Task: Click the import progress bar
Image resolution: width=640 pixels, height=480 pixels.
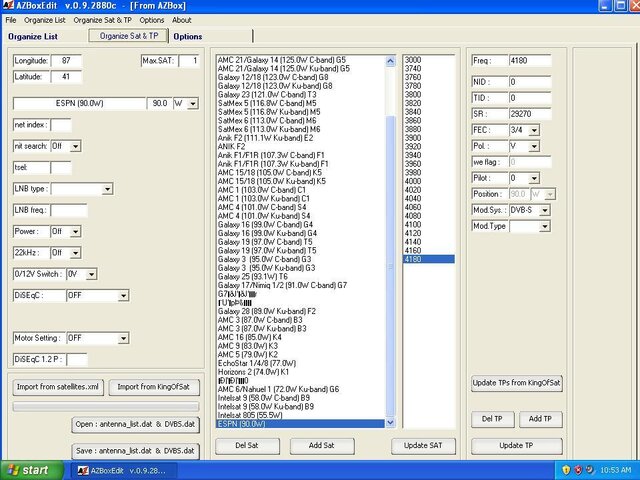Action: point(106,407)
